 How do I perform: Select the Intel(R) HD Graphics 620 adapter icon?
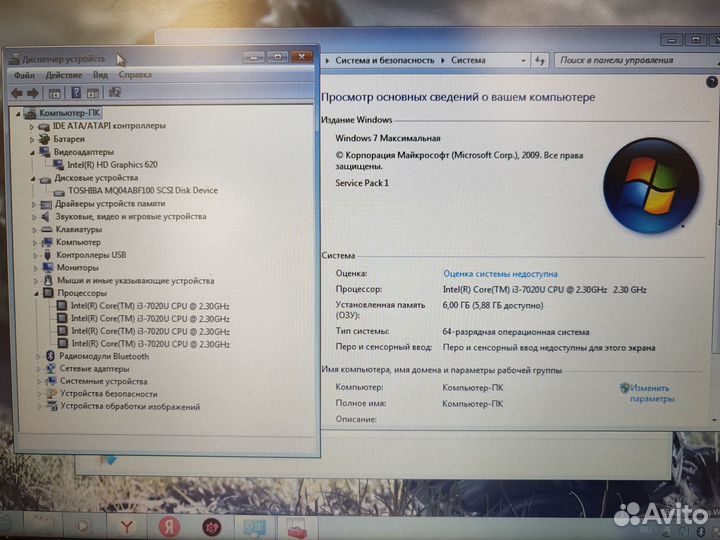point(58,164)
